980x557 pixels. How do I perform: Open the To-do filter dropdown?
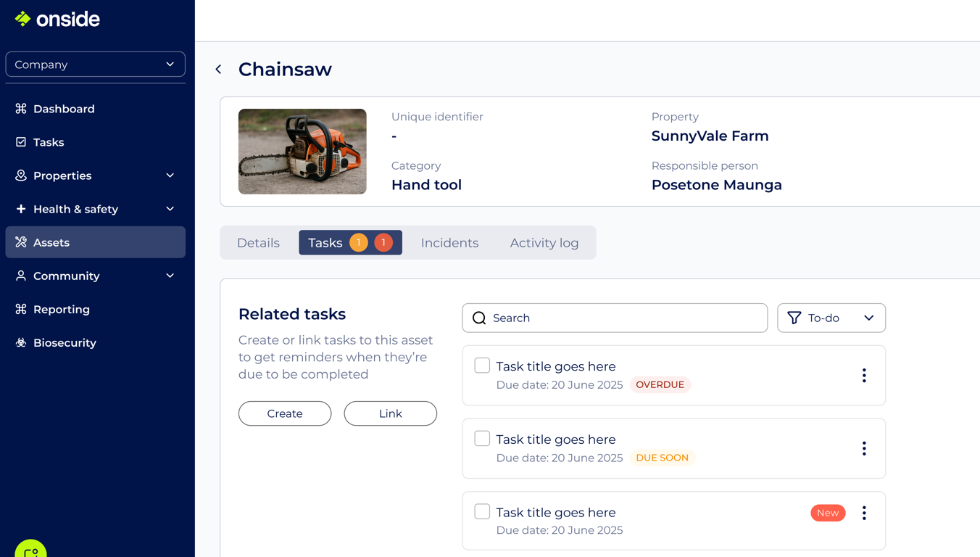coord(831,318)
